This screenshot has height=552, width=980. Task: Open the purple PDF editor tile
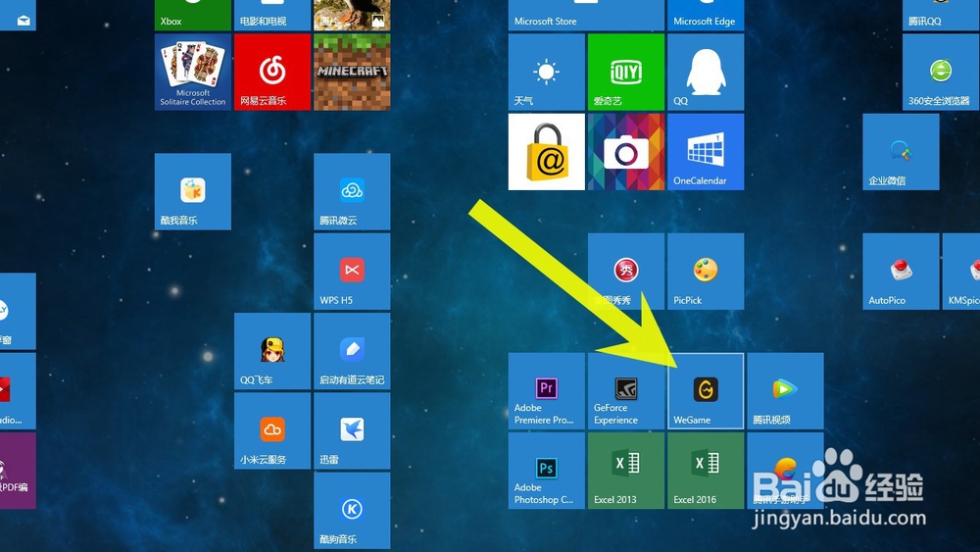18,471
